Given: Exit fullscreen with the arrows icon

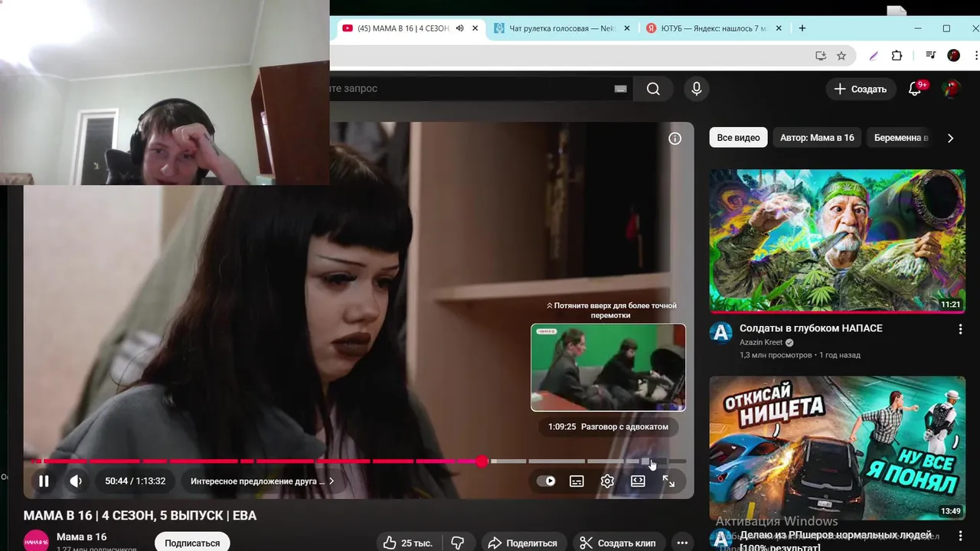Looking at the screenshot, I should click(x=668, y=481).
